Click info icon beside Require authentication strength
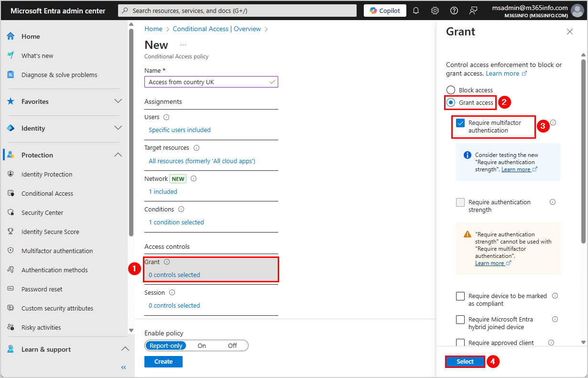Viewport: 588px width, 378px height. point(553,202)
